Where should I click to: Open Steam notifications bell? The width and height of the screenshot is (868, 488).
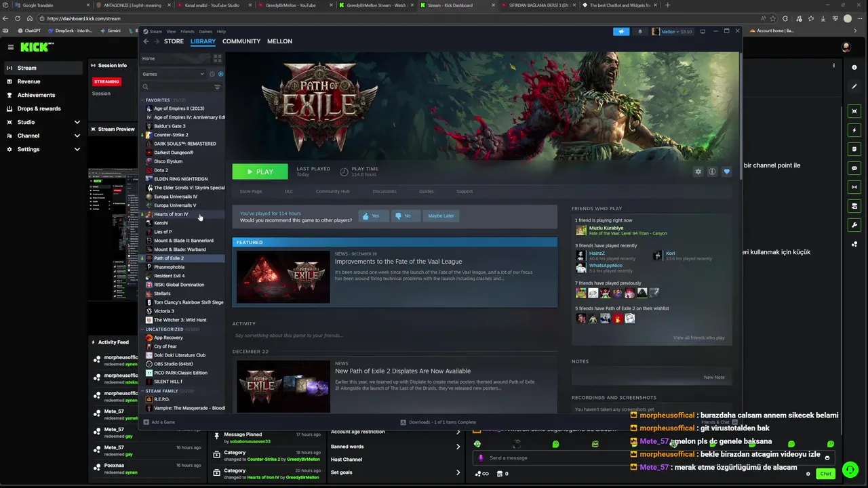pyautogui.click(x=639, y=31)
